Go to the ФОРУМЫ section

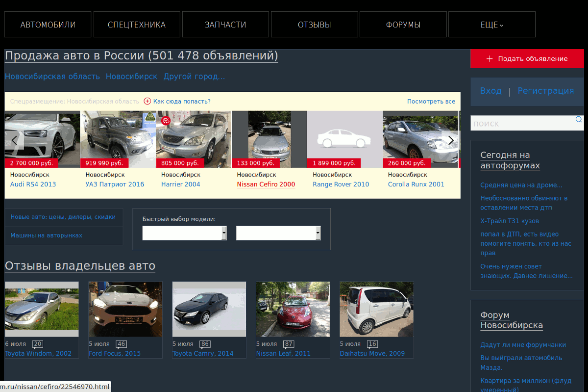[403, 25]
